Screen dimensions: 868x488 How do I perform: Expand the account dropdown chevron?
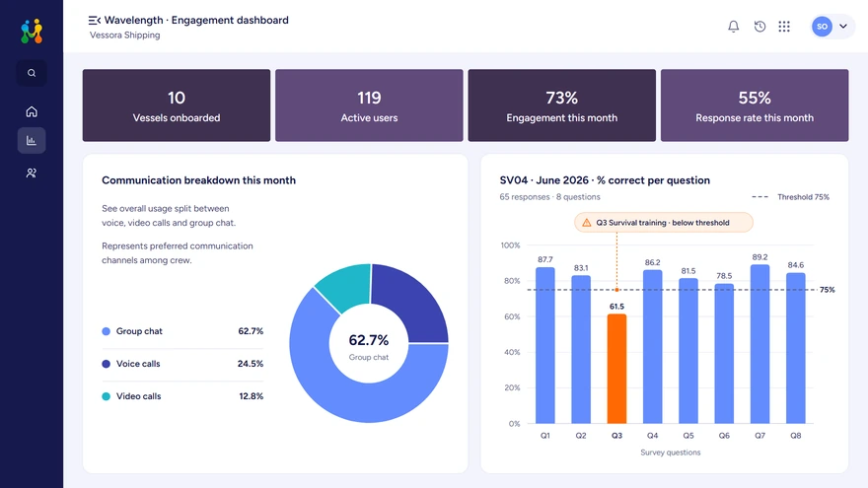843,26
